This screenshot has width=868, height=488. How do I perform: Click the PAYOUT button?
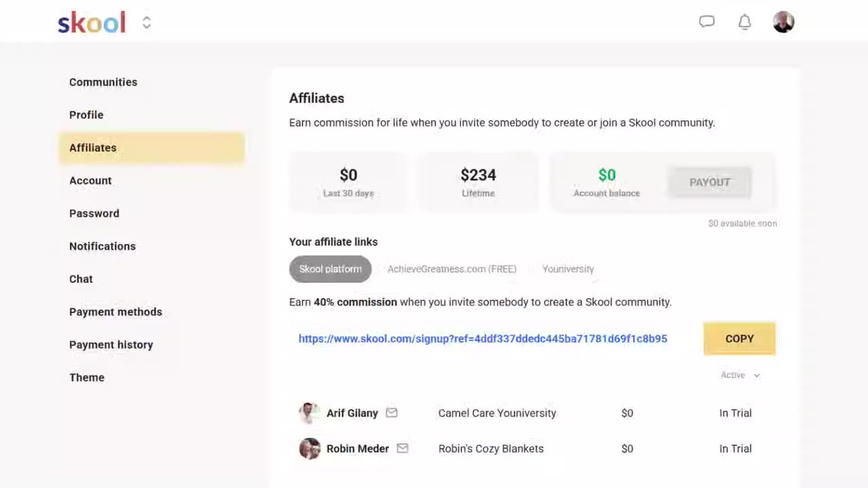click(710, 182)
